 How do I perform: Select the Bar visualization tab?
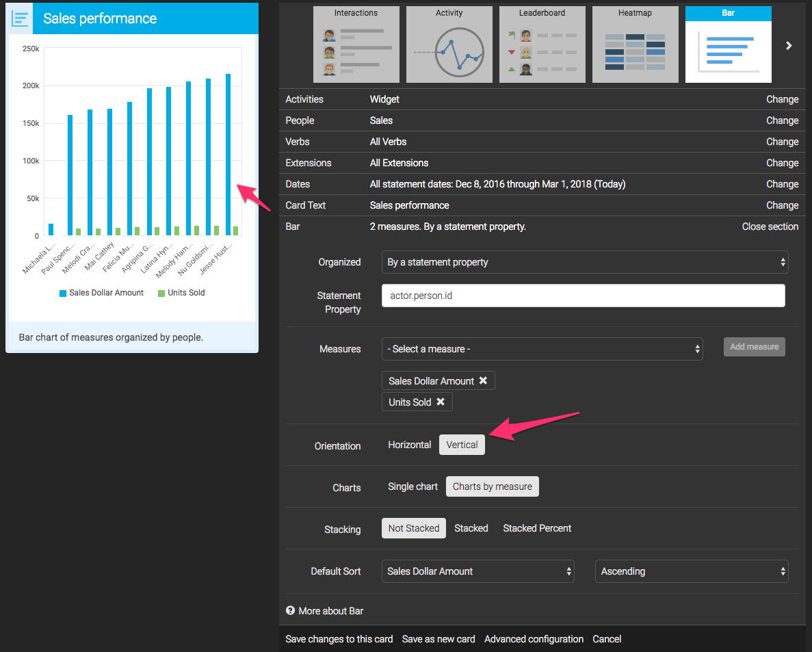pos(728,45)
